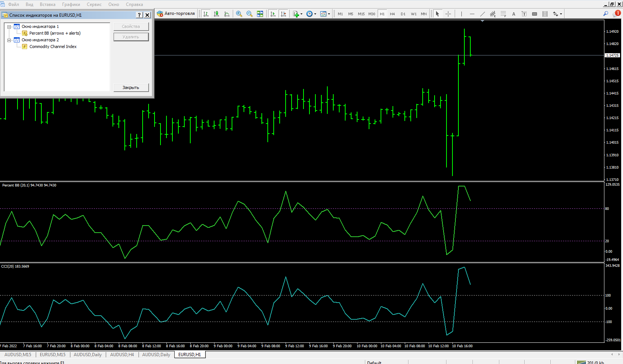Select the gray rectangle shape tool
The width and height of the screenshot is (623, 364).
coord(534,14)
